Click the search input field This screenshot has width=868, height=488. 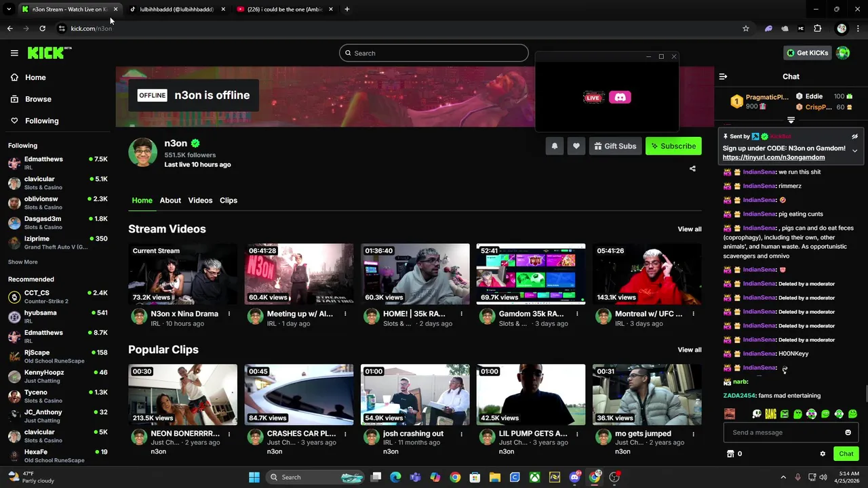point(434,53)
